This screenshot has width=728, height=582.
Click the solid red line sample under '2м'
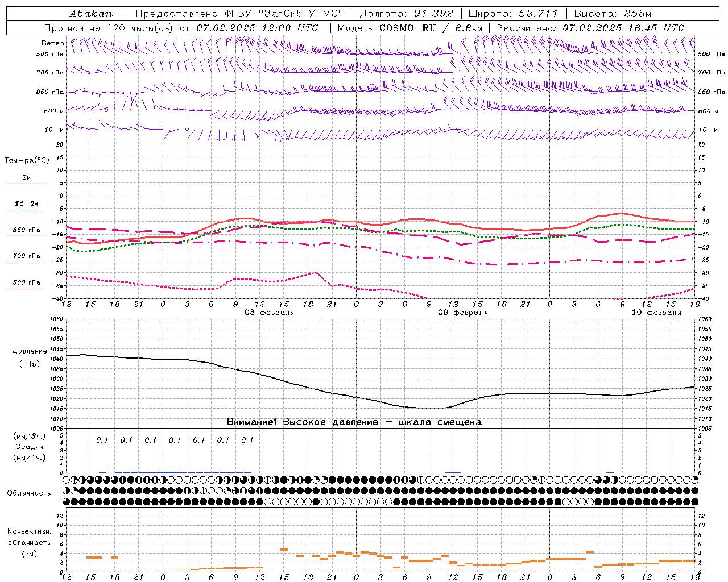(x=26, y=184)
